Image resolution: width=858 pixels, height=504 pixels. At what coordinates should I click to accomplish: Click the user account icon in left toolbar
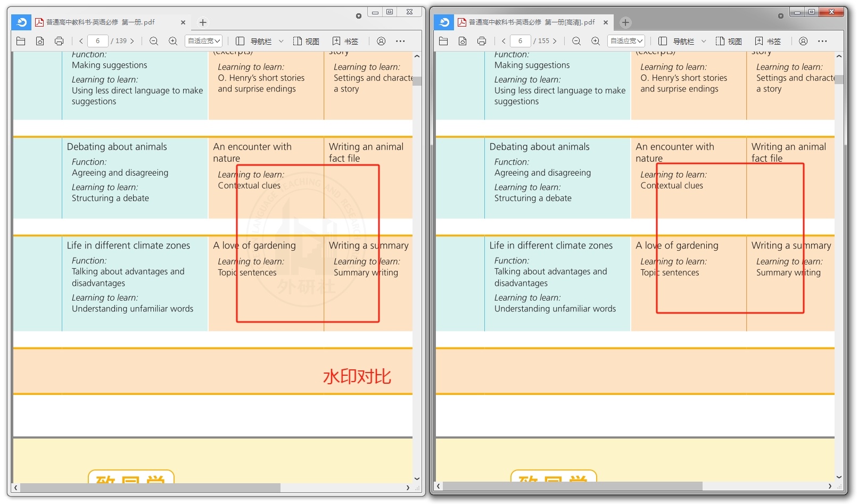(381, 41)
